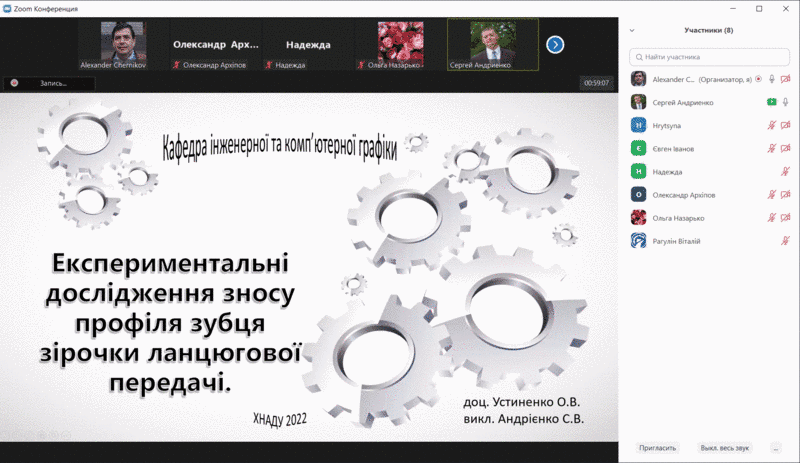800x463 pixels.
Task: Toggle disabled camera for Євген Іванов
Action: [786, 148]
